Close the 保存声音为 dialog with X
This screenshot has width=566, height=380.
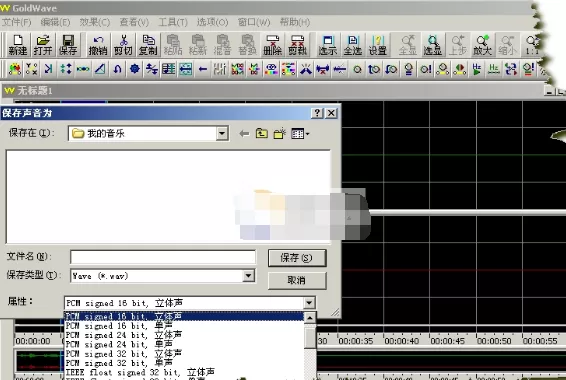coord(331,113)
